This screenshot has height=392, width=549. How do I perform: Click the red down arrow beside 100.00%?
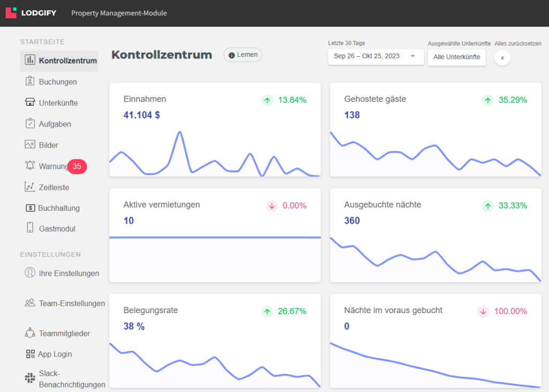(483, 312)
